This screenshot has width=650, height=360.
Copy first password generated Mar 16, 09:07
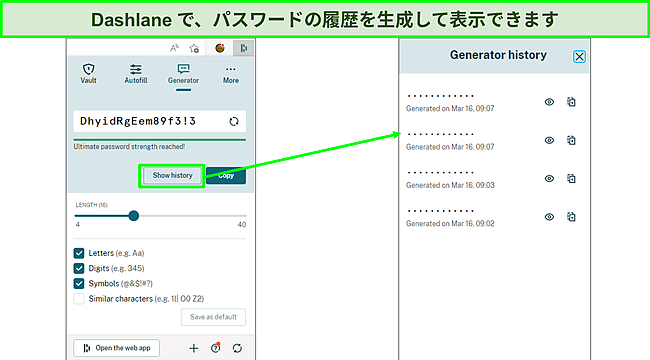click(571, 102)
